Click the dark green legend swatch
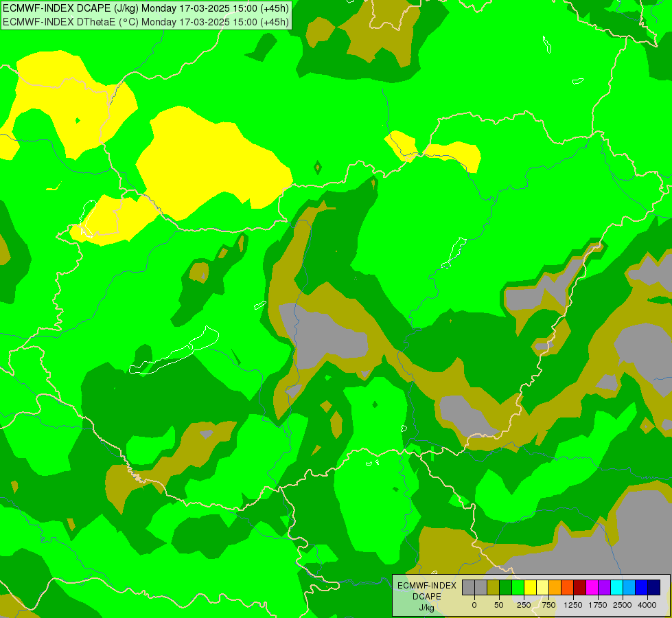Image resolution: width=672 pixels, height=618 pixels. 506,587
